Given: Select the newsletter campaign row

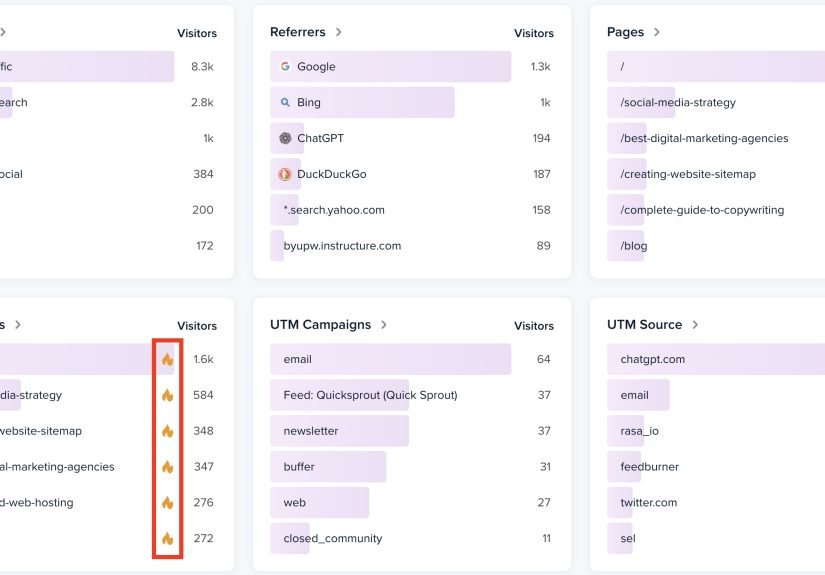Looking at the screenshot, I should (411, 431).
